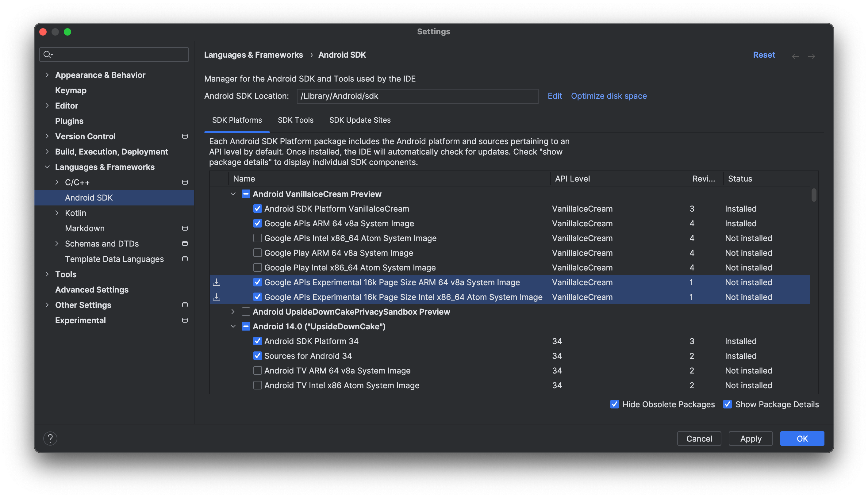Image resolution: width=868 pixels, height=498 pixels.
Task: Click the Reset button
Action: tap(764, 54)
